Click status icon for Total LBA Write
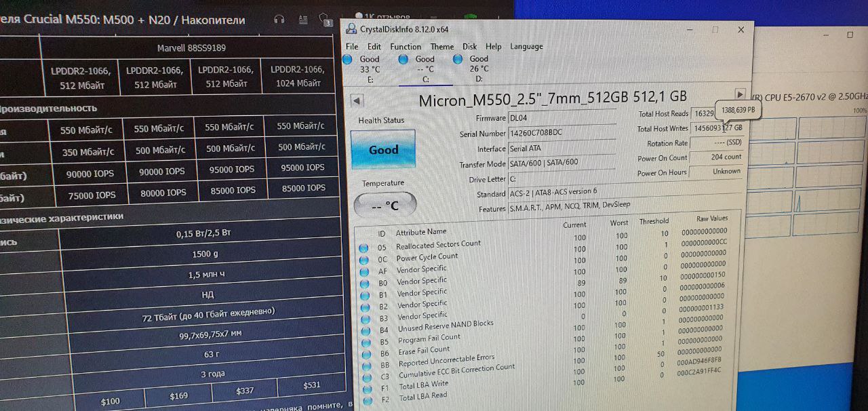The height and width of the screenshot is (411, 868). point(368,389)
